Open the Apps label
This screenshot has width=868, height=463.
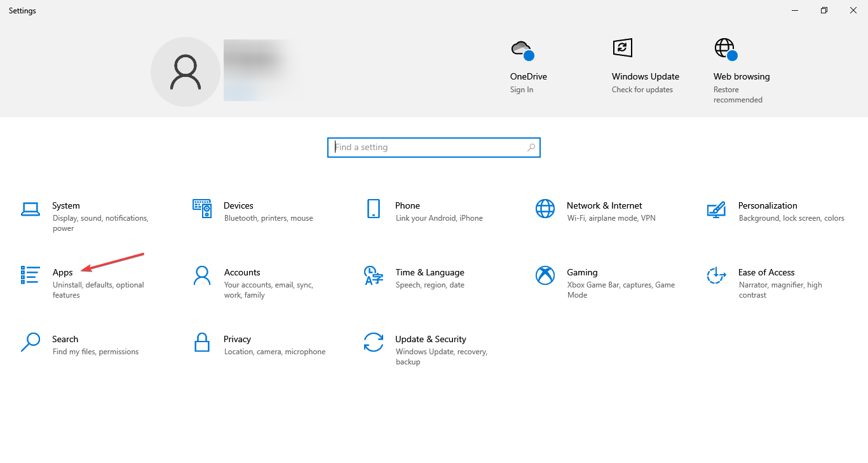[63, 272]
